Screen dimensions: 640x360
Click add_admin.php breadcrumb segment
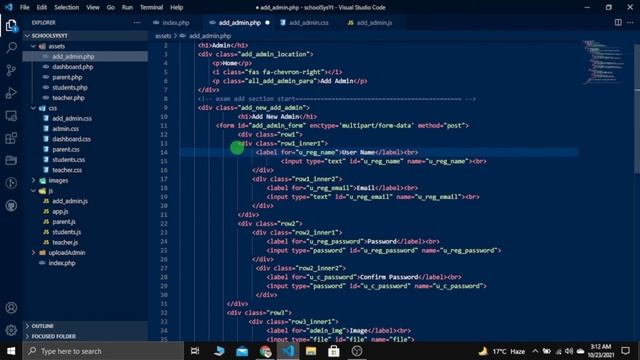click(x=209, y=36)
